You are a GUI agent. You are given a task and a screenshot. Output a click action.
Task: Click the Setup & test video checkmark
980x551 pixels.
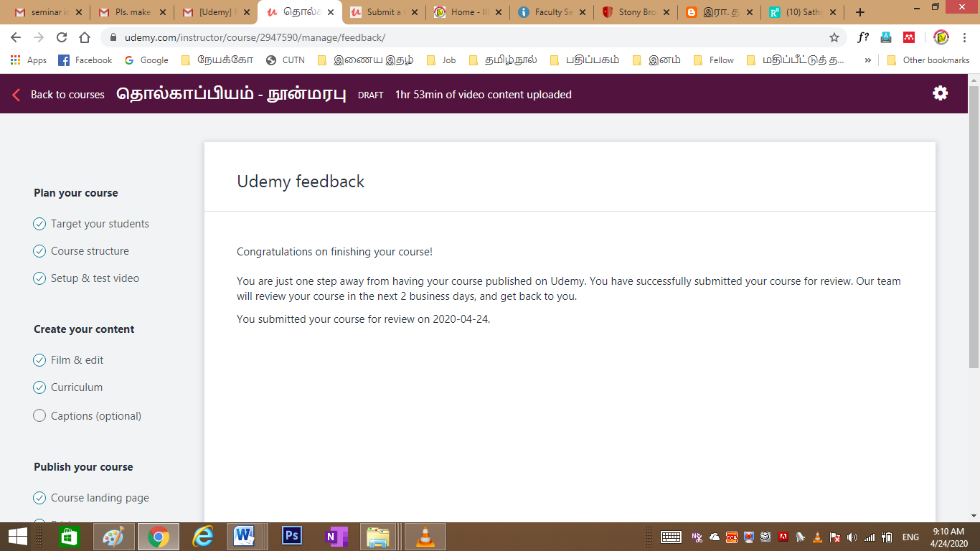[x=39, y=278]
